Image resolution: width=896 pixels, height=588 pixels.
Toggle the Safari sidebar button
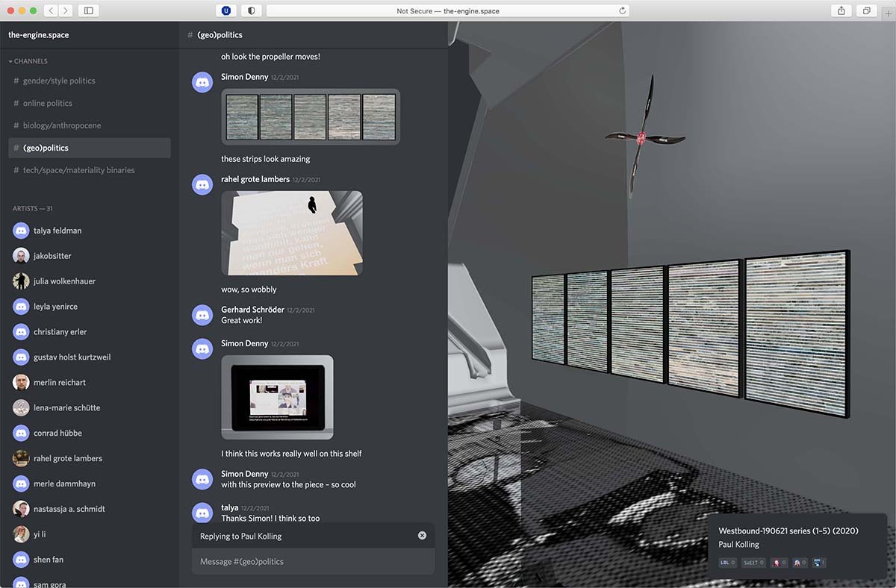click(88, 10)
